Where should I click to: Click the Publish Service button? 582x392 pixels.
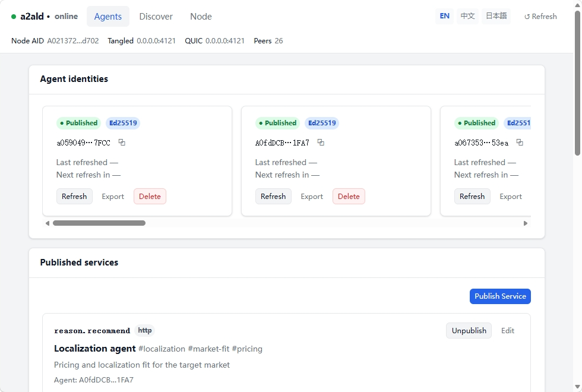pyautogui.click(x=500, y=296)
